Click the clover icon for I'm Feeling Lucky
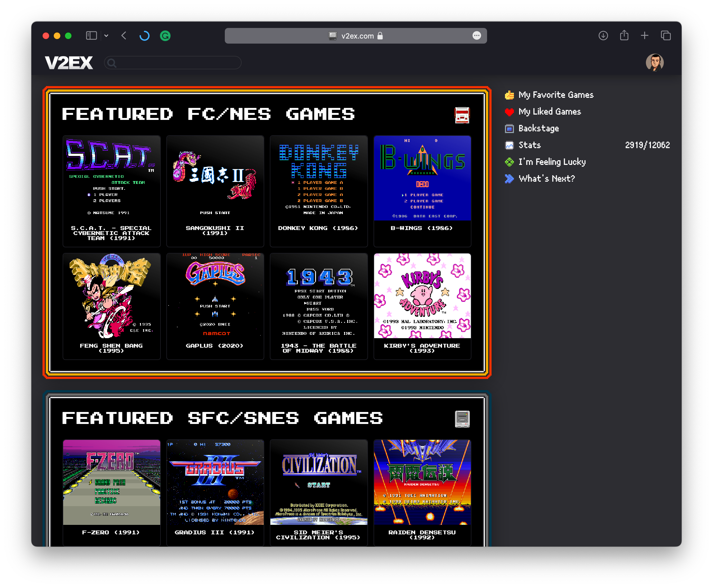 pos(509,162)
